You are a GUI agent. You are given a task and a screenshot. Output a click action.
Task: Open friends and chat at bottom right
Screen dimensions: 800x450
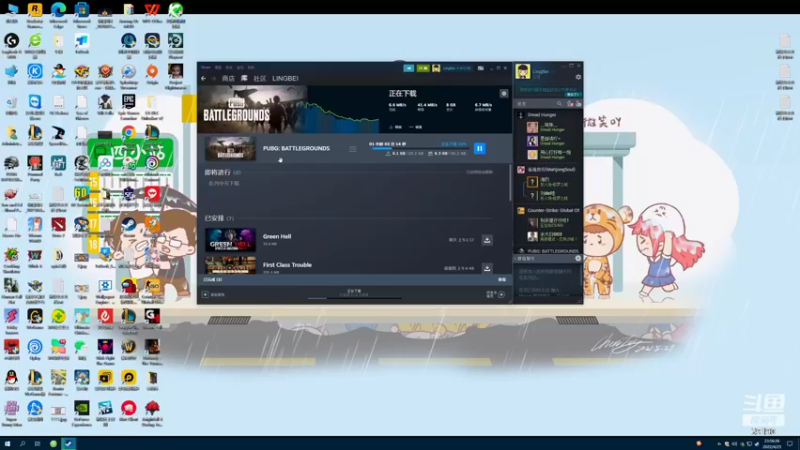click(495, 294)
